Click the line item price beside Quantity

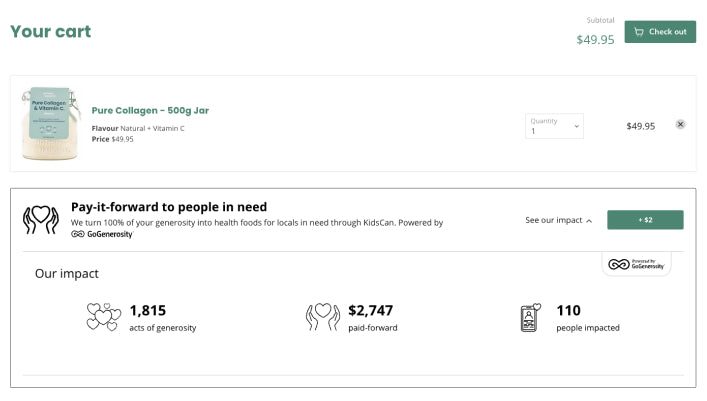coord(640,126)
